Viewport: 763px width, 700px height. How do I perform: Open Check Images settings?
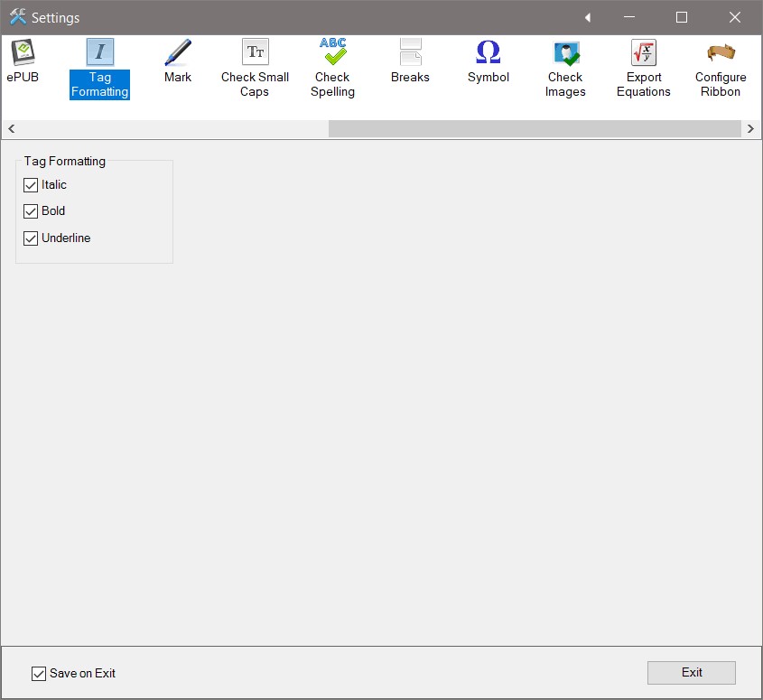click(x=565, y=69)
